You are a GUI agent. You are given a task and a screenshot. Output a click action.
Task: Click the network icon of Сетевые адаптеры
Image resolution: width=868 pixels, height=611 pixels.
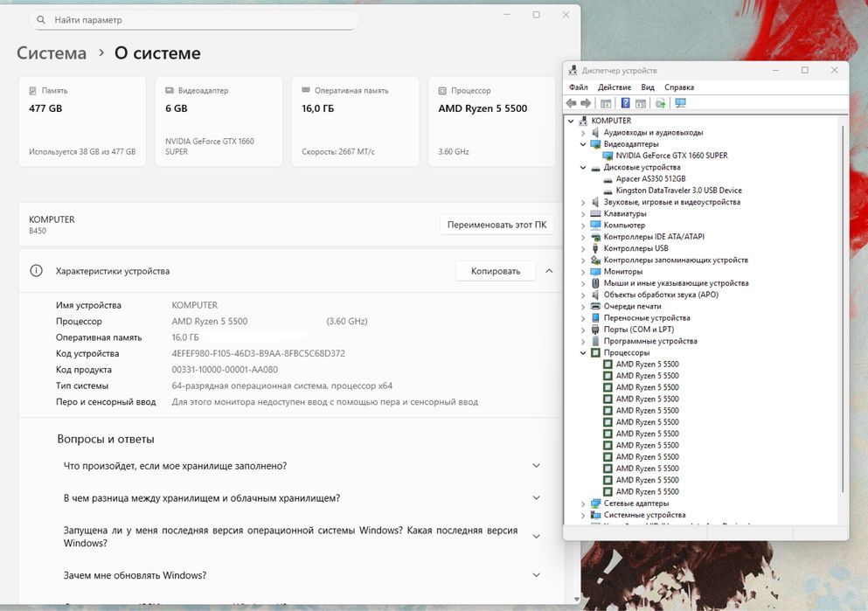pyautogui.click(x=595, y=503)
